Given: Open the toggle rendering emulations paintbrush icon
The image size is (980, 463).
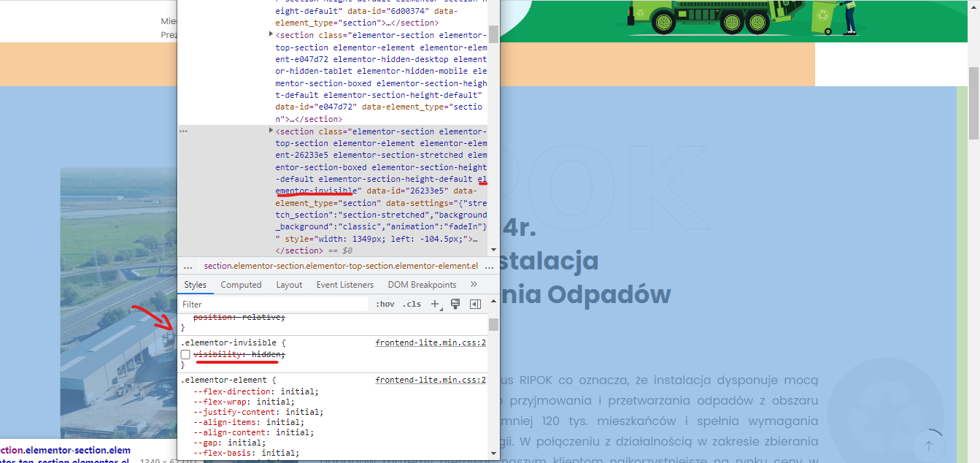Looking at the screenshot, I should click(455, 304).
